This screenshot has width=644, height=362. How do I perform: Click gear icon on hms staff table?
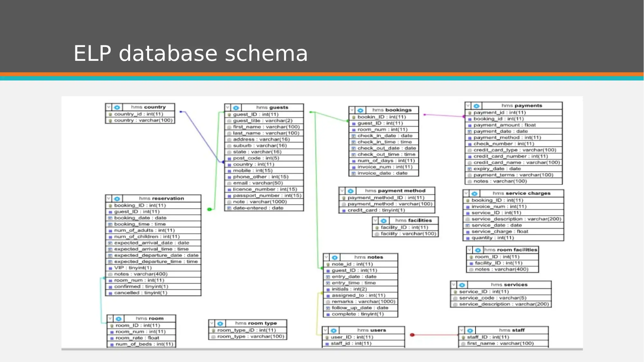point(470,330)
